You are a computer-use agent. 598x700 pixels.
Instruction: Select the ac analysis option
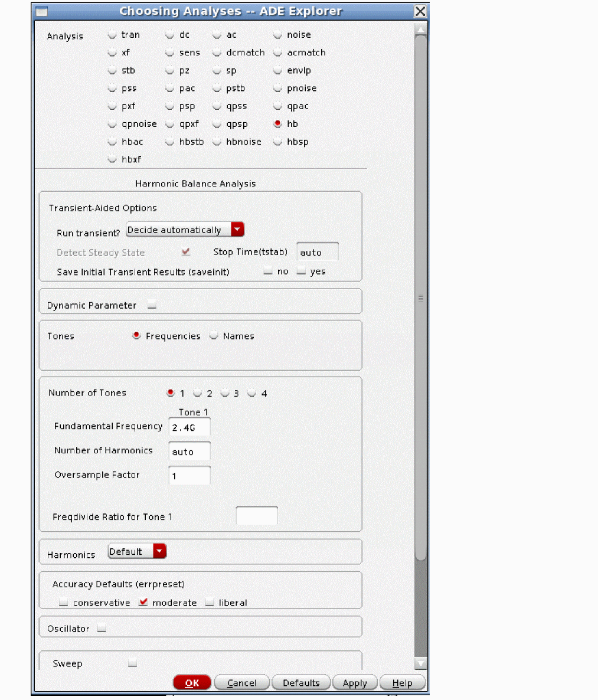click(x=217, y=35)
